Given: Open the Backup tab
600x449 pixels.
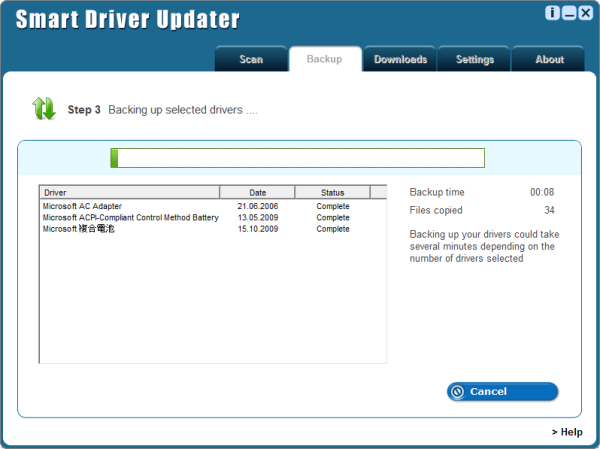Looking at the screenshot, I should tap(325, 59).
